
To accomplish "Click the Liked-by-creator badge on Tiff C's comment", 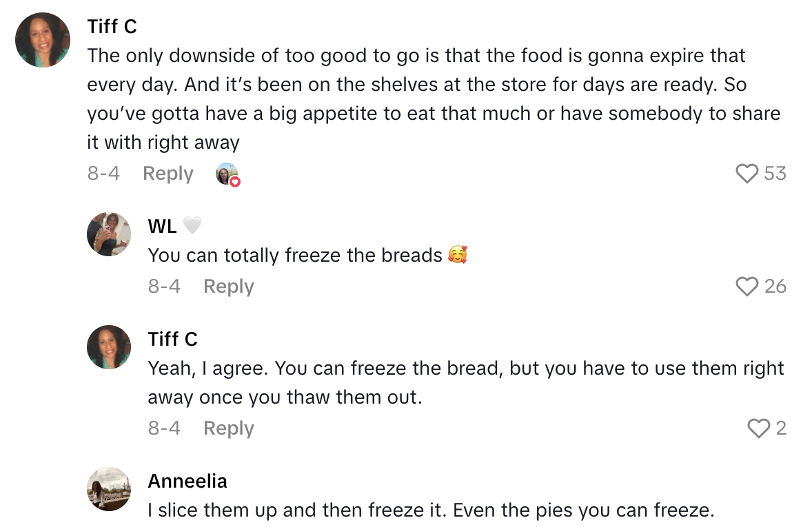I will [227, 174].
